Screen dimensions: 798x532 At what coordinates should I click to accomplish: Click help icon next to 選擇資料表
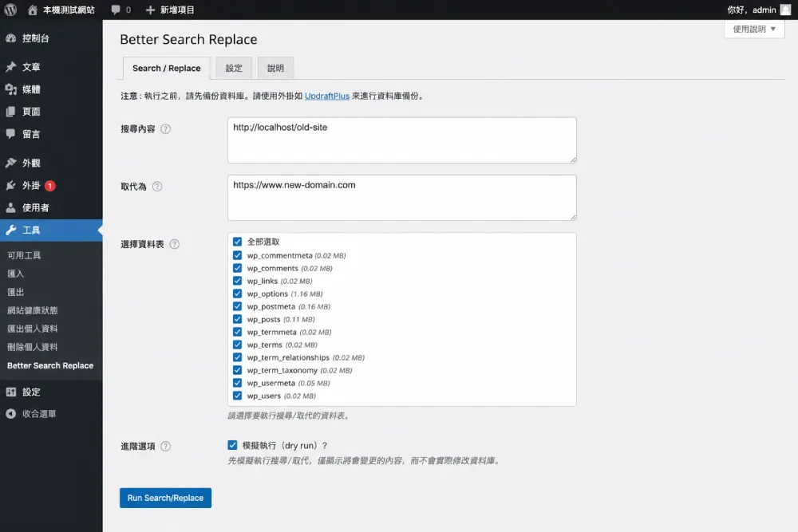pyautogui.click(x=175, y=244)
